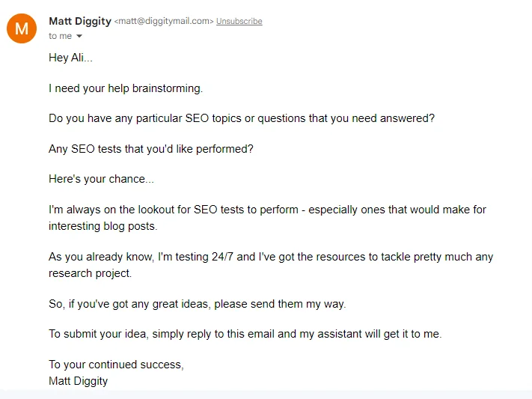Image resolution: width=532 pixels, height=399 pixels.
Task: Click the line starting "I'm always on the lookout"
Action: [267, 210]
